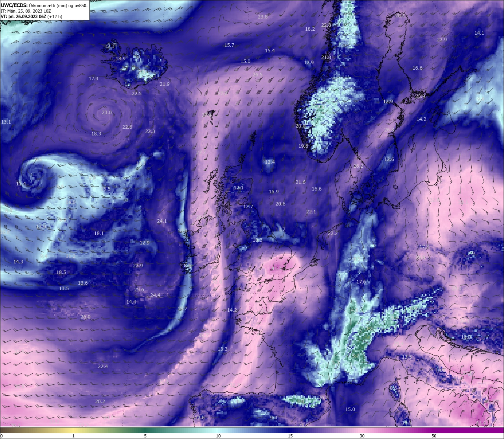Click the value 22.3 on the map

click(x=150, y=131)
